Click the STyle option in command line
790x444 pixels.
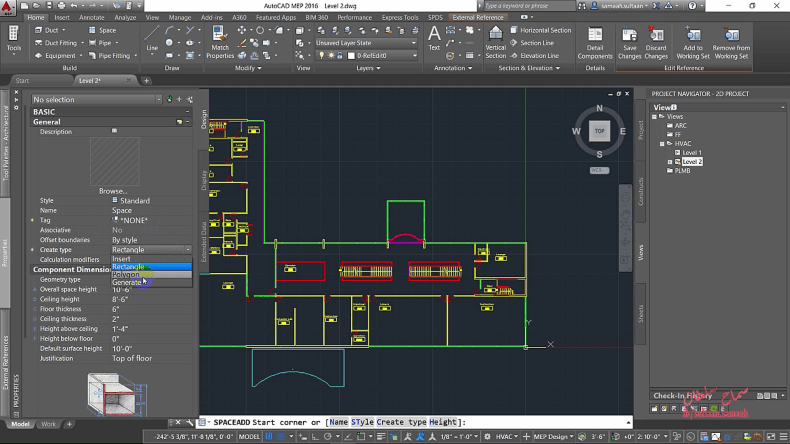coord(362,422)
